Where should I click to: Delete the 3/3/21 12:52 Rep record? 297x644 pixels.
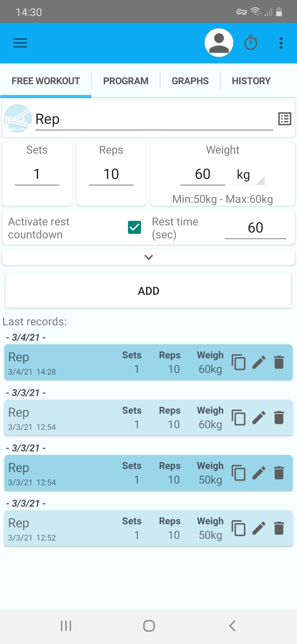coord(279,528)
